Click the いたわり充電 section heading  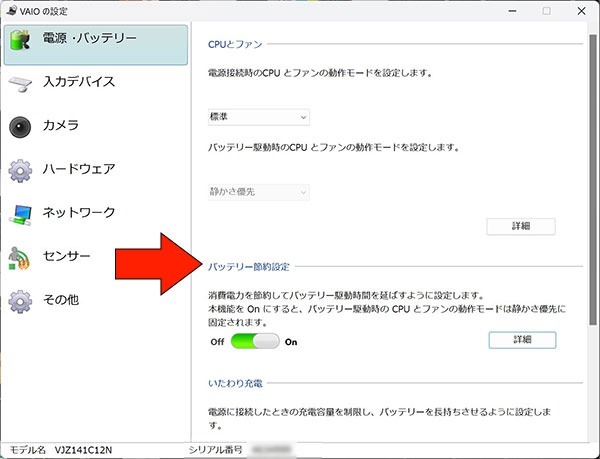point(235,383)
